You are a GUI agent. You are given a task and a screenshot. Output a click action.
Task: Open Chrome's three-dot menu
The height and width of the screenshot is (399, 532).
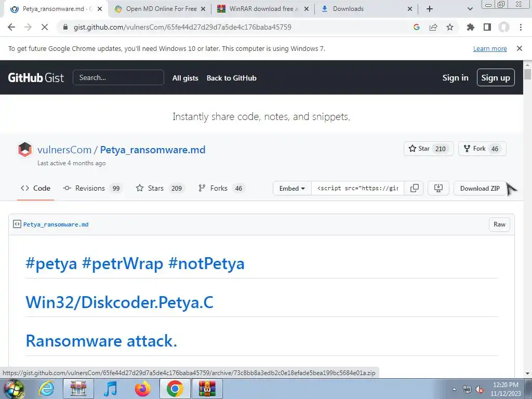pyautogui.click(x=521, y=27)
